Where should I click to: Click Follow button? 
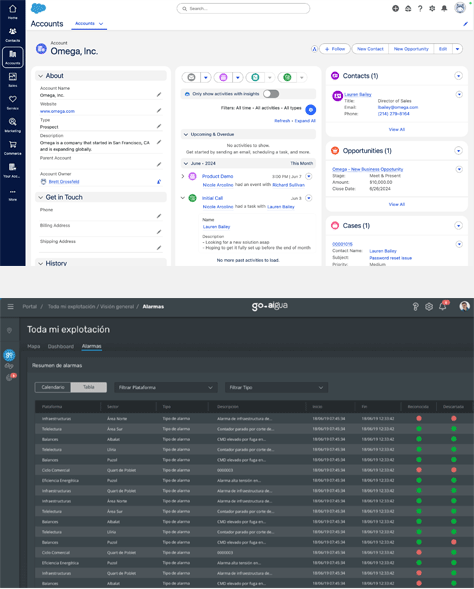tap(335, 49)
